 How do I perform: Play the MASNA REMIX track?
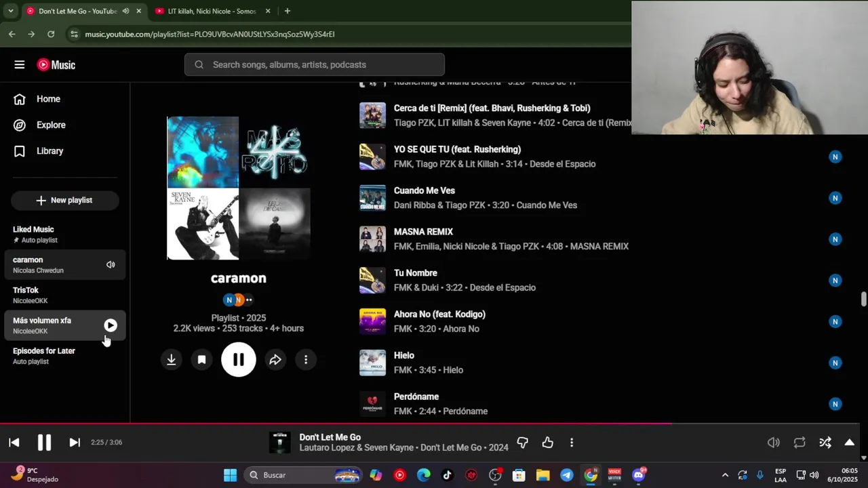(424, 232)
